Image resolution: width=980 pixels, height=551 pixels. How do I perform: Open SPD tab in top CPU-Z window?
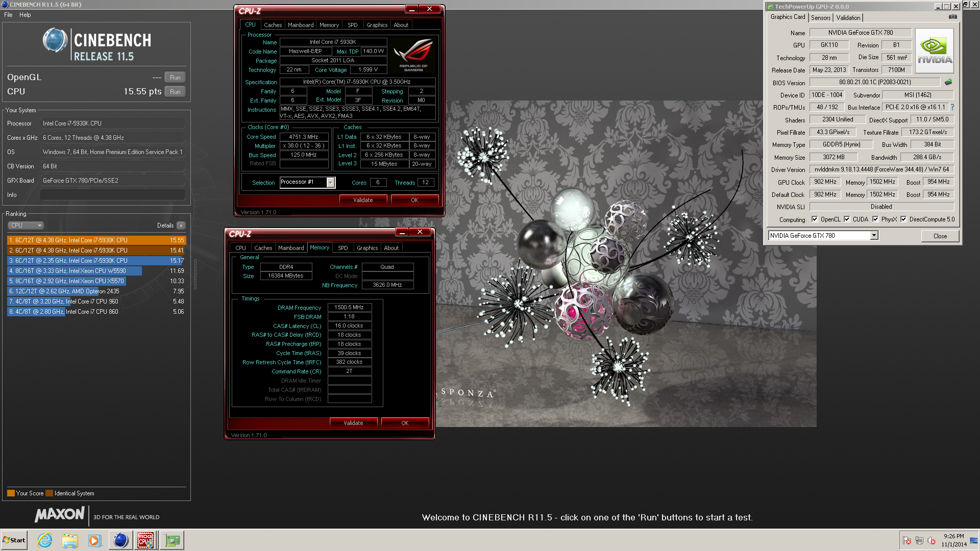pos(353,25)
